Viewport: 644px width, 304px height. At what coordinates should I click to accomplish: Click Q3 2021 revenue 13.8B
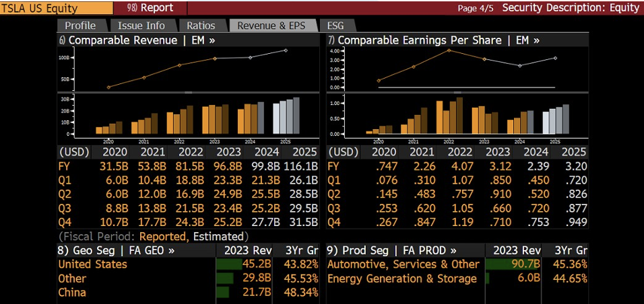(x=151, y=208)
